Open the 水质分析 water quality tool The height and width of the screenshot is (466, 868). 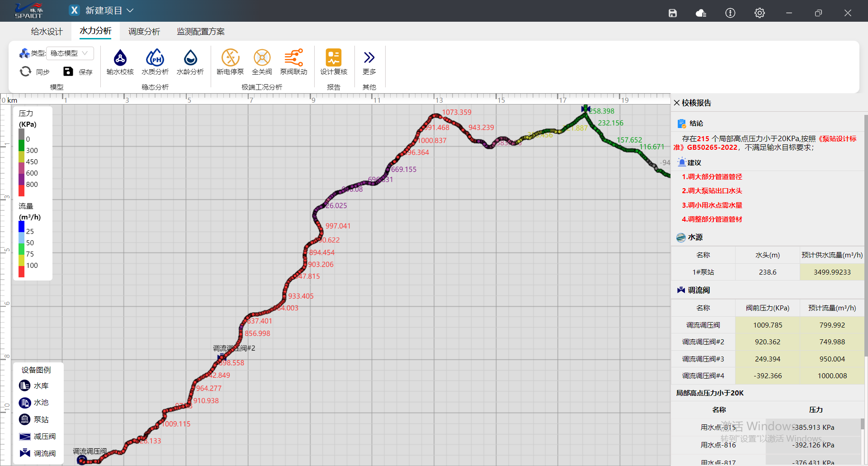pyautogui.click(x=155, y=62)
